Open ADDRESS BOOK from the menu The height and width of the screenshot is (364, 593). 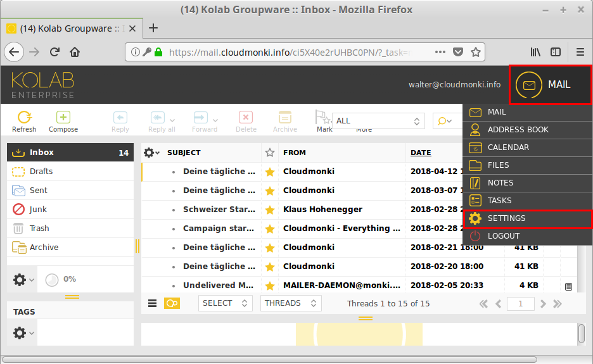pyautogui.click(x=528, y=130)
